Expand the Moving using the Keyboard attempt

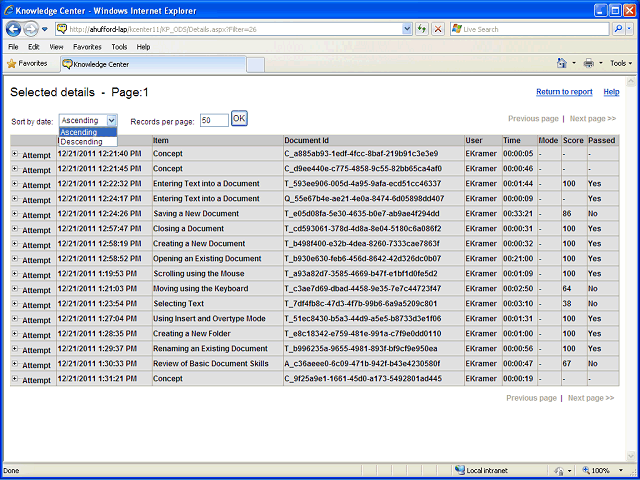pyautogui.click(x=15, y=289)
